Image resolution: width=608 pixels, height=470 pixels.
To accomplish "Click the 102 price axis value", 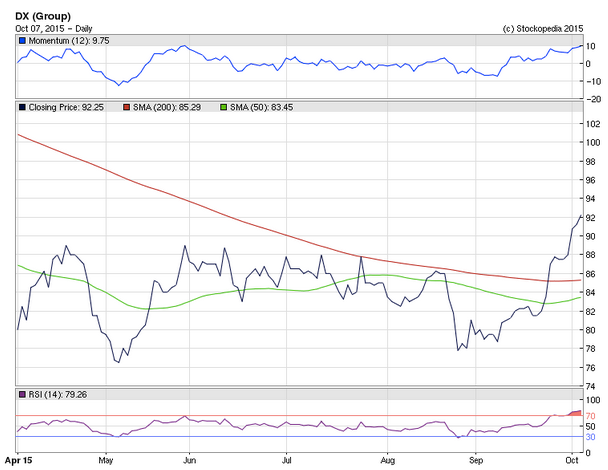I will [x=593, y=124].
